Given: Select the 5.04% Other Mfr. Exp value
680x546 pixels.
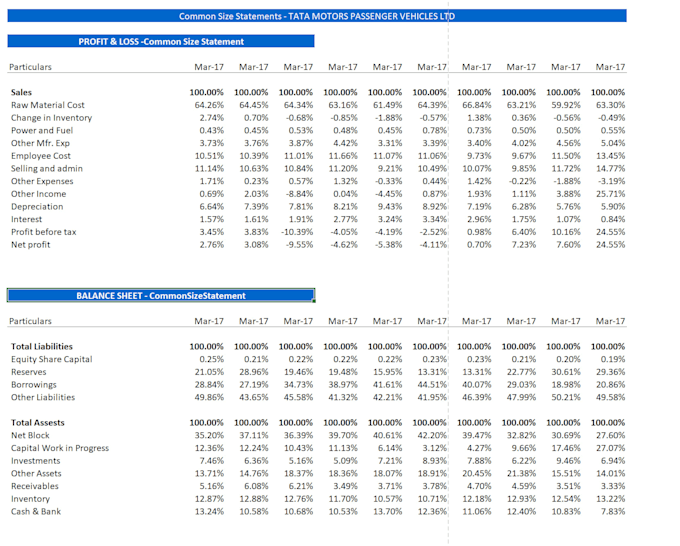Looking at the screenshot, I should pos(612,143).
